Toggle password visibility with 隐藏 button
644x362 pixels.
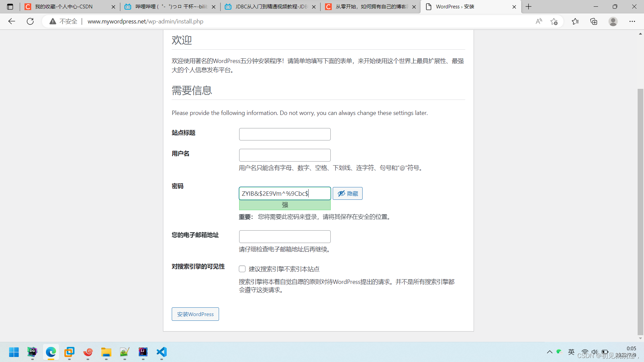347,193
